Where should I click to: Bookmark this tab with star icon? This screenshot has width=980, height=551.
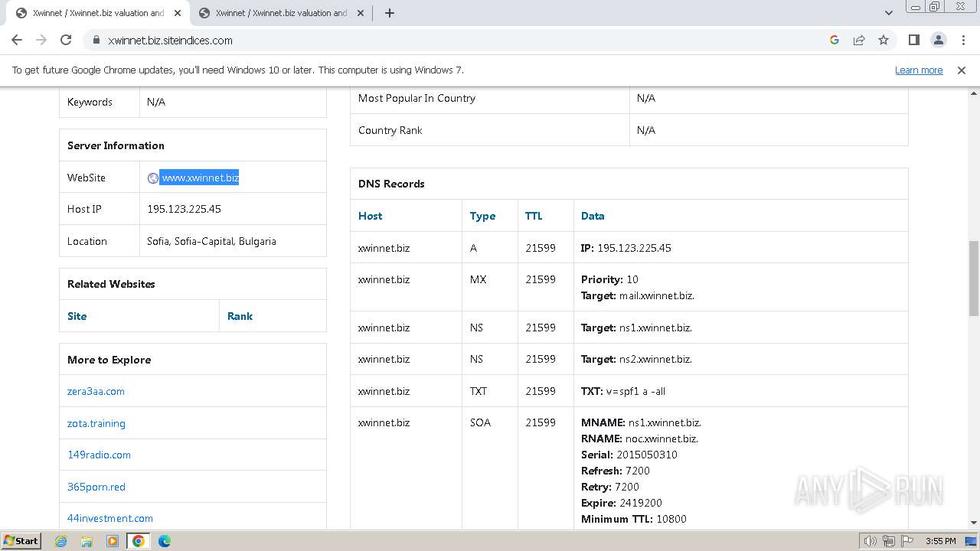pyautogui.click(x=884, y=40)
